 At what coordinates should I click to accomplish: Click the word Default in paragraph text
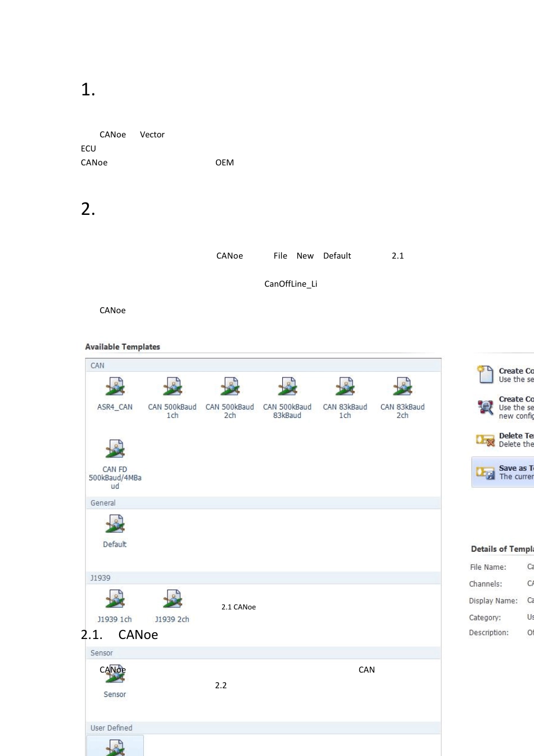coord(337,256)
